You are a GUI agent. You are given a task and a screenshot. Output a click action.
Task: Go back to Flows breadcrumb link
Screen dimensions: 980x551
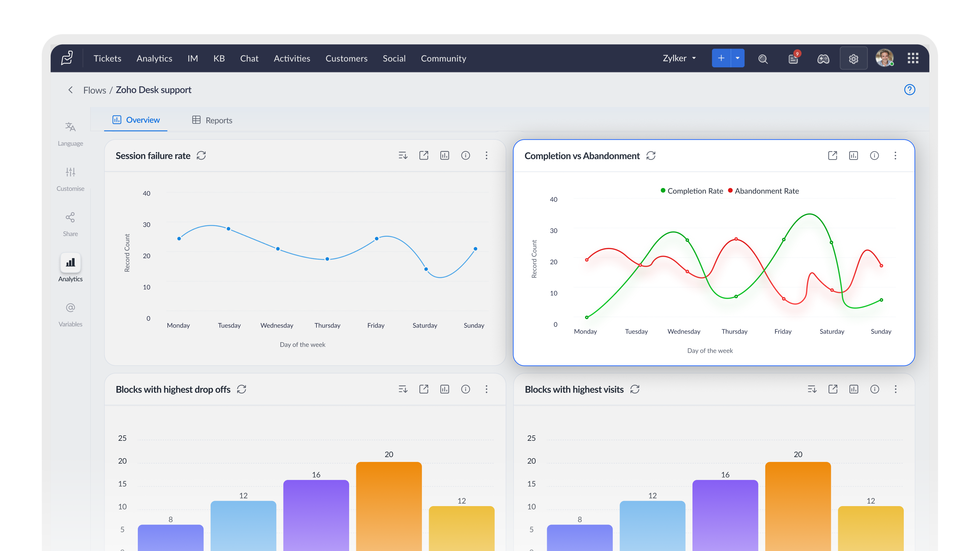point(95,90)
